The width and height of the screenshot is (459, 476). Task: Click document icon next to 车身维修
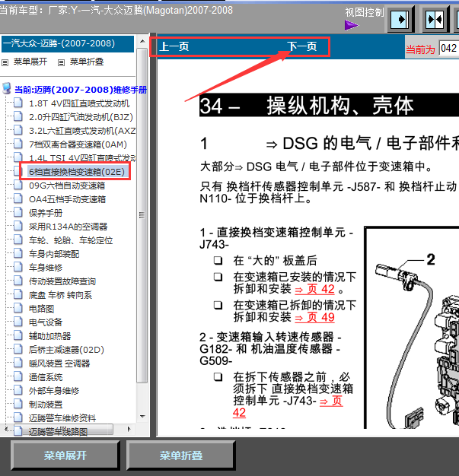(18, 267)
